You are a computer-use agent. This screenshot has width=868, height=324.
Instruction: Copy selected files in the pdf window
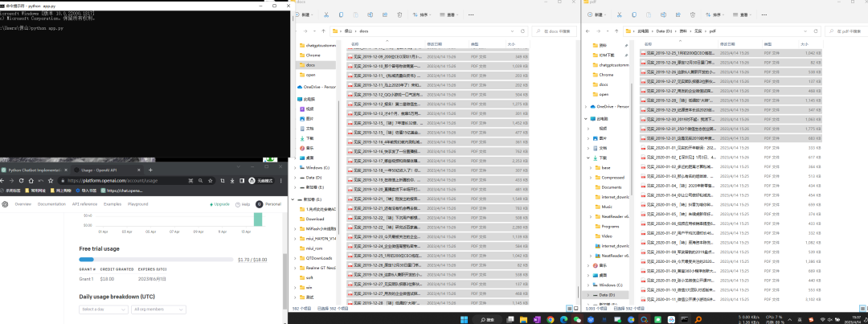(634, 14)
